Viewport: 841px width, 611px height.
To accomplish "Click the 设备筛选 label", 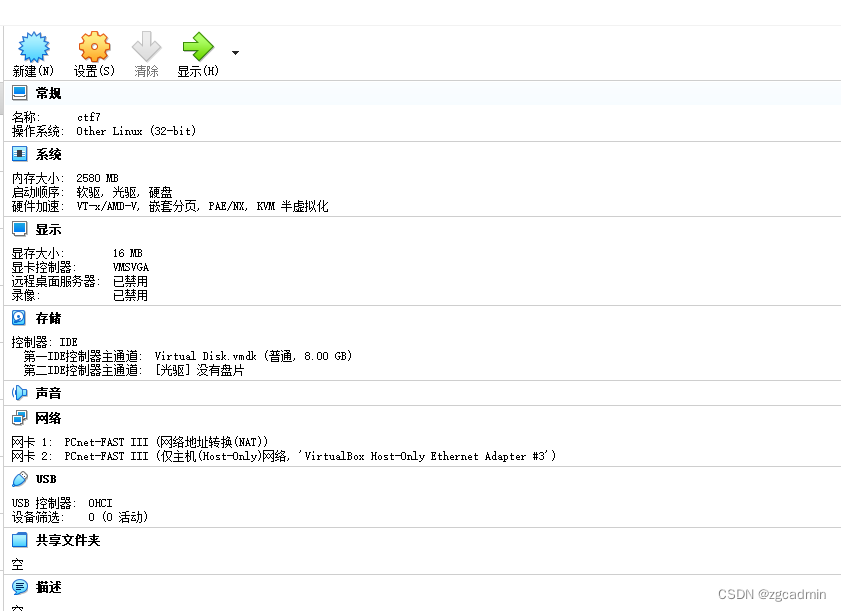I will (x=38, y=517).
